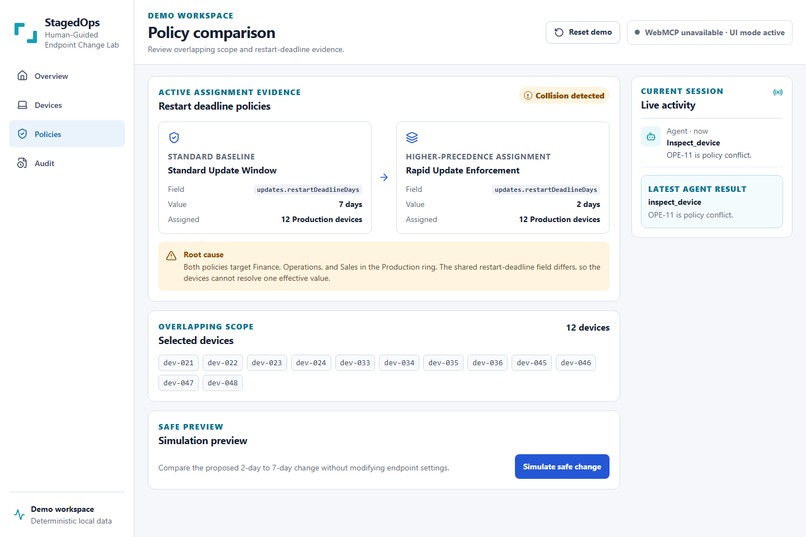Select the dev-034 device chip

click(x=399, y=363)
